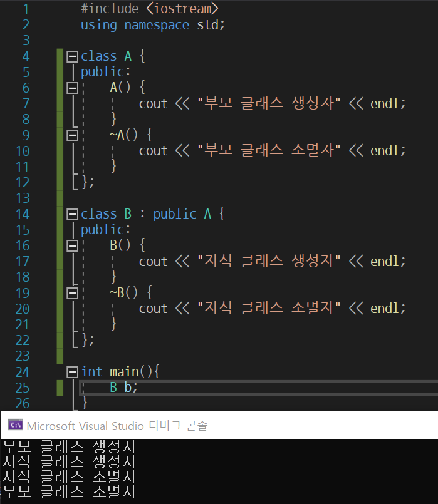Click first console output line '부모 클래스 생성자'

[70, 446]
